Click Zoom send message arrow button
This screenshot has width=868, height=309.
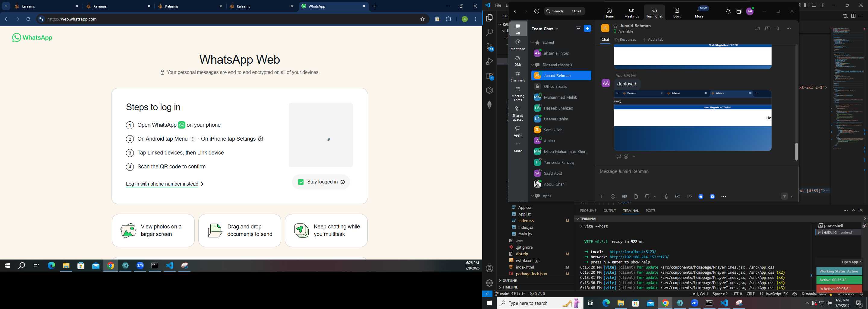point(784,196)
